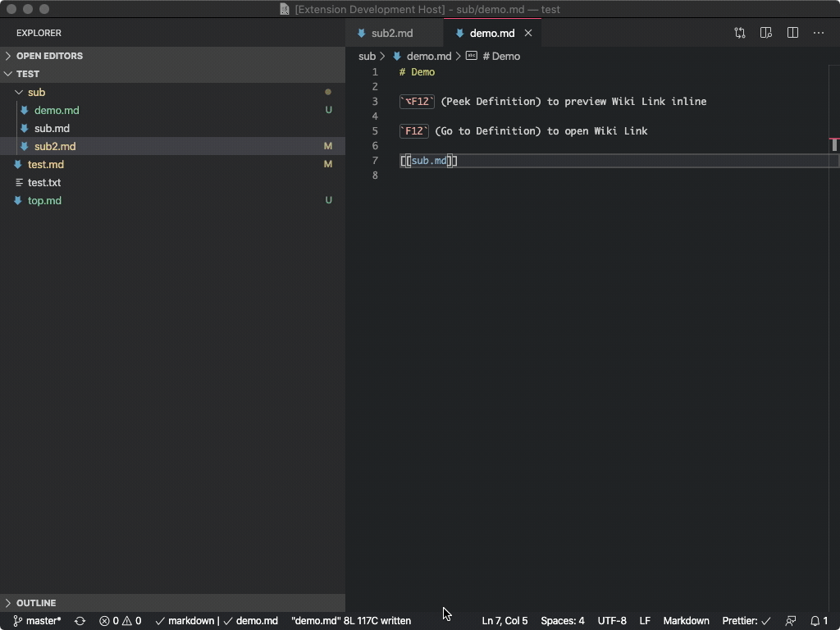Click the Prettier checkmark in status bar
Screen dimensions: 840x630
765,621
